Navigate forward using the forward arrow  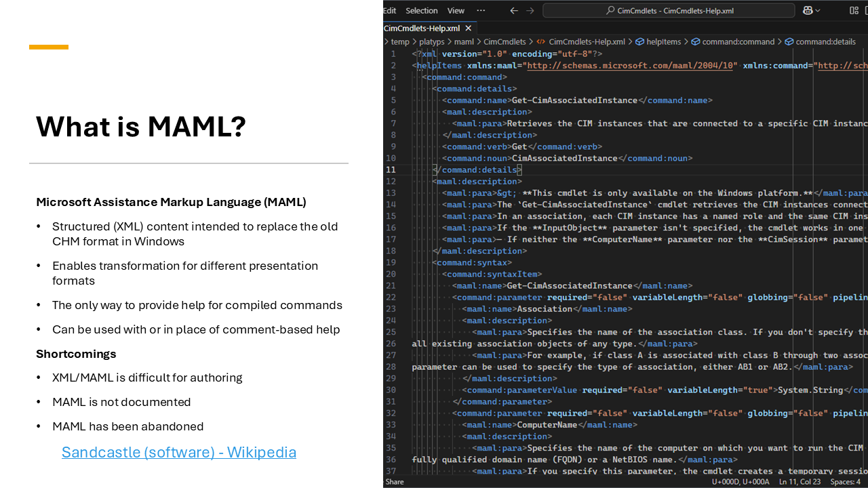coord(530,10)
